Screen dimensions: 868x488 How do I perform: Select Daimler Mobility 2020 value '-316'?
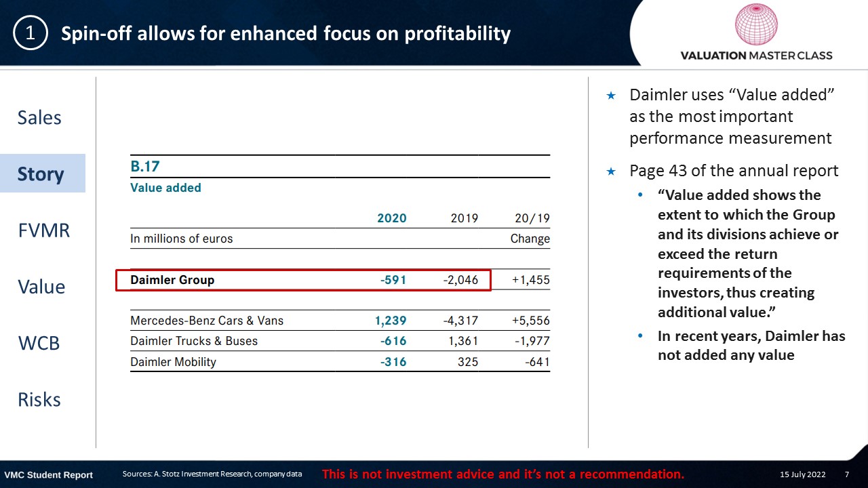[x=393, y=361]
